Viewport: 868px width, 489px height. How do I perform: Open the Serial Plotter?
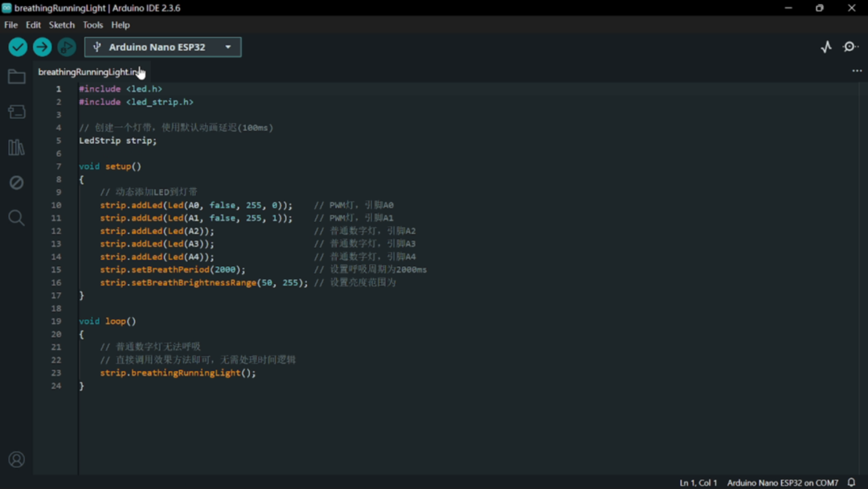(x=826, y=47)
